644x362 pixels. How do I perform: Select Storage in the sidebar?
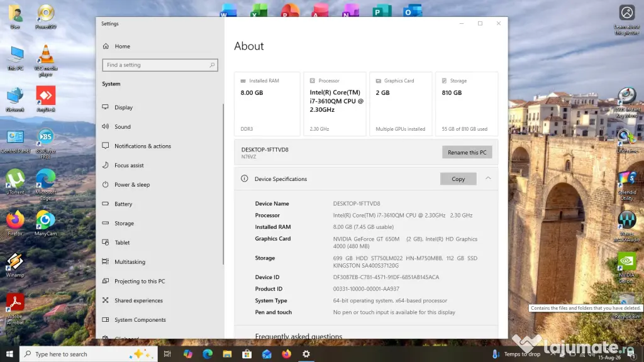160,223
